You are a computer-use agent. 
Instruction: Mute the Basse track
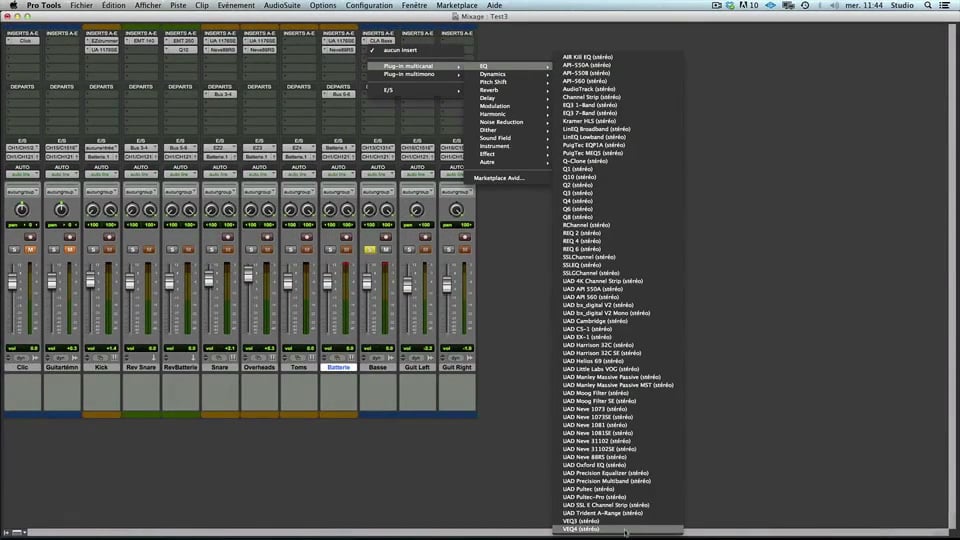(x=386, y=250)
